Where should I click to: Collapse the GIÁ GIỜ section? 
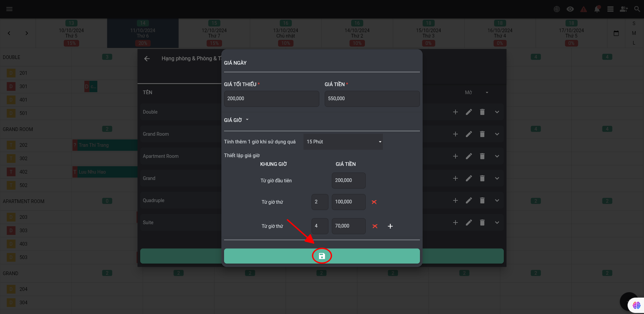point(247,120)
